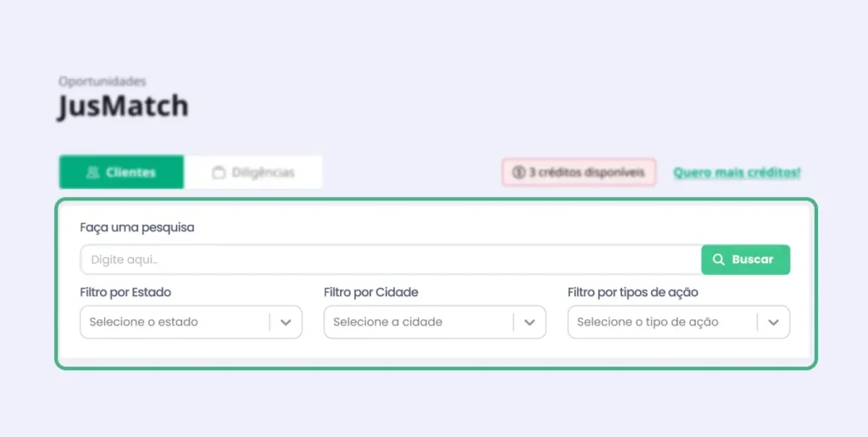Focus the "Digite aqui.." search field
This screenshot has width=868, height=437.
click(390, 260)
